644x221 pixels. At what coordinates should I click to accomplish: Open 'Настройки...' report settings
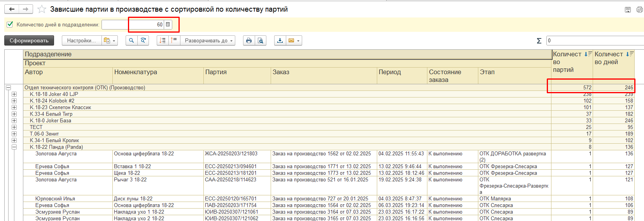[81, 40]
